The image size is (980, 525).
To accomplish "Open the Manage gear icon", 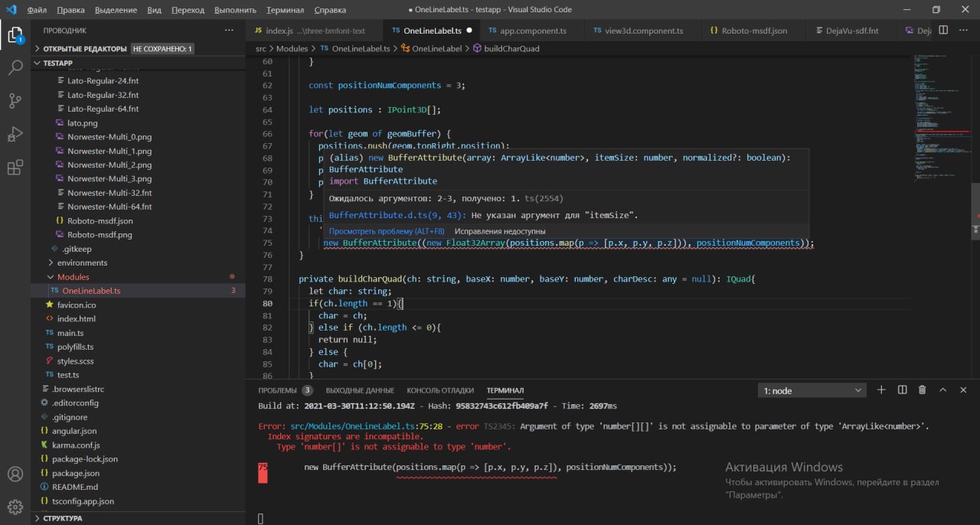I will click(x=15, y=507).
